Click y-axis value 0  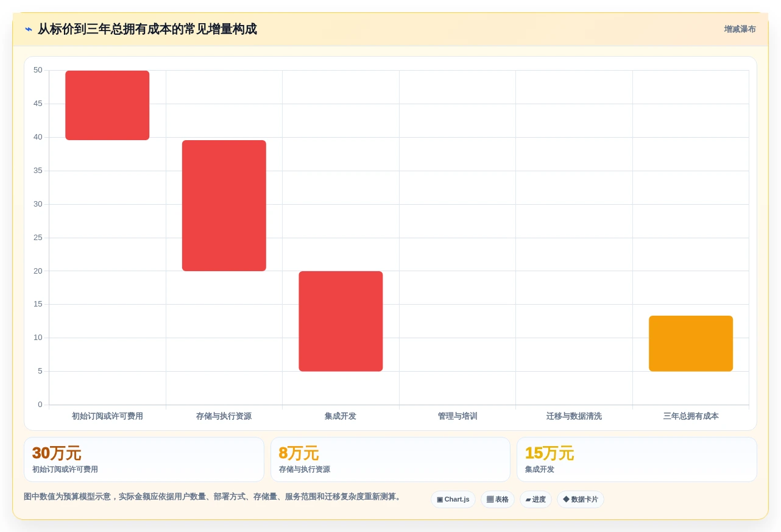(40, 405)
